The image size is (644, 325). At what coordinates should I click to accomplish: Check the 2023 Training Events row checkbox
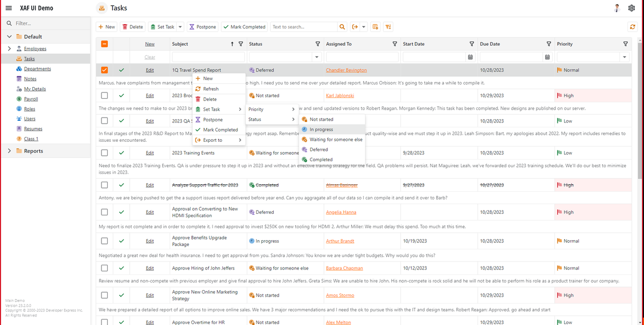105,153
